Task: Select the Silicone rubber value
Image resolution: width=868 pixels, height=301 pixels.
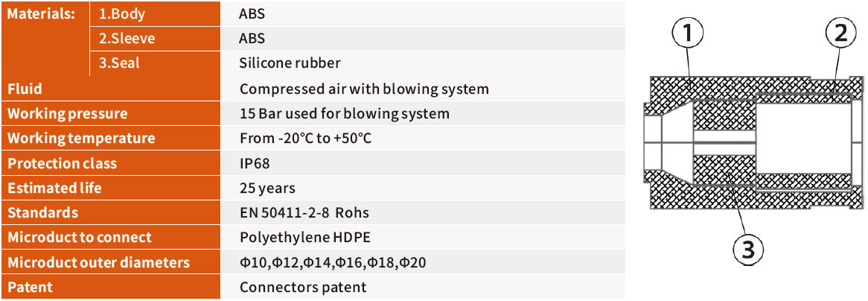Action: [290, 63]
